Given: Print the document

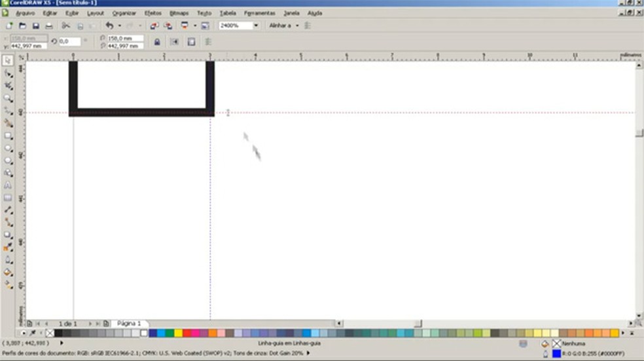Looking at the screenshot, I should [49, 26].
